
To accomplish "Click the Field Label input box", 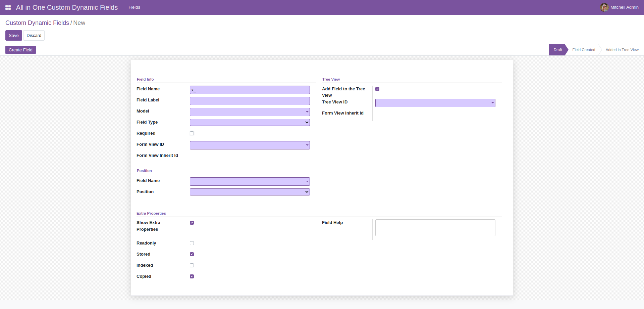I will click(250, 101).
